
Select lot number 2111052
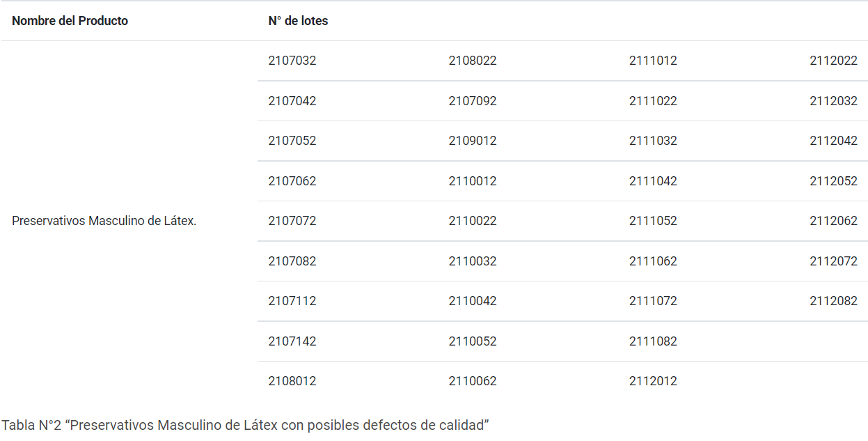653,221
